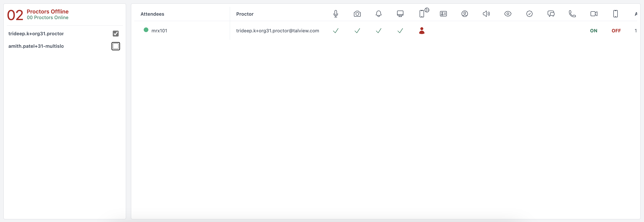Click the red OFF toggle for mrx101
The width and height of the screenshot is (644, 222).
tap(616, 30)
